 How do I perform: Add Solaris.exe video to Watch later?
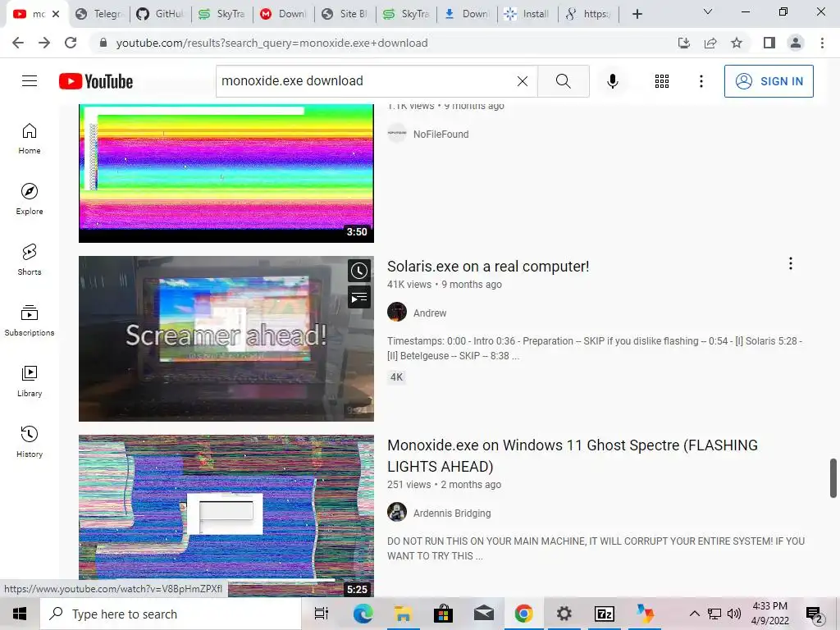tap(359, 271)
